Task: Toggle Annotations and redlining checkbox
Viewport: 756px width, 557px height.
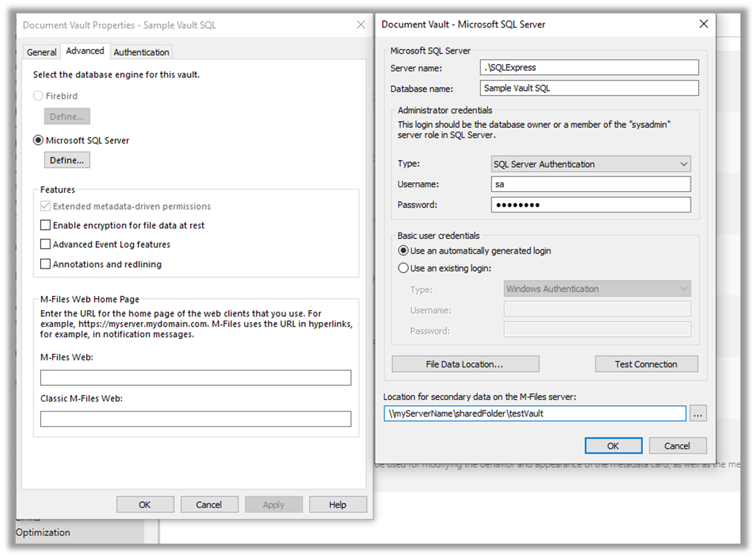Action: click(x=46, y=264)
